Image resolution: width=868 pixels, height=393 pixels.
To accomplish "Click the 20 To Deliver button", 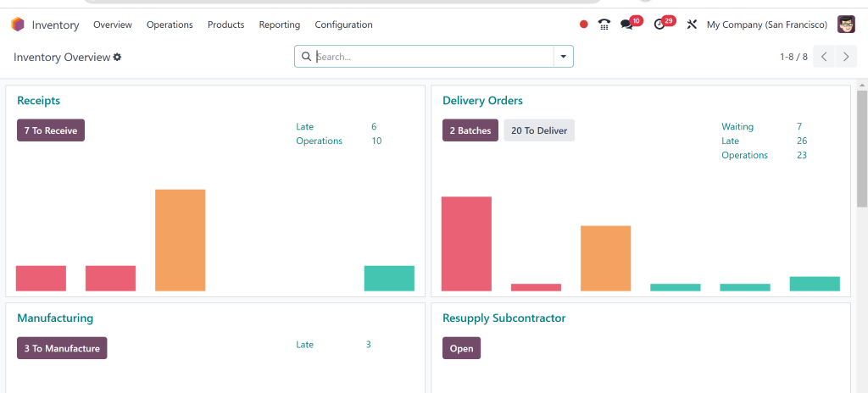I will point(539,130).
